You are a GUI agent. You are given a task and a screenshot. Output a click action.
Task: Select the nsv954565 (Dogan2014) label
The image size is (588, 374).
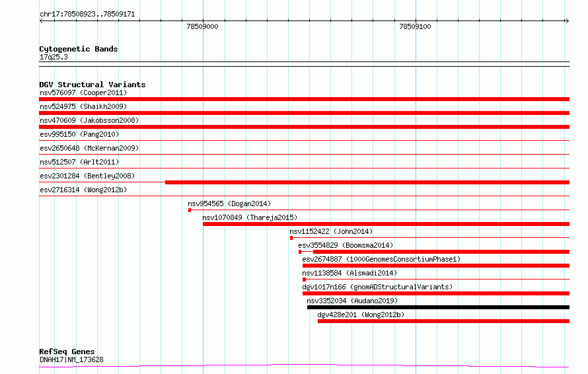pyautogui.click(x=229, y=204)
